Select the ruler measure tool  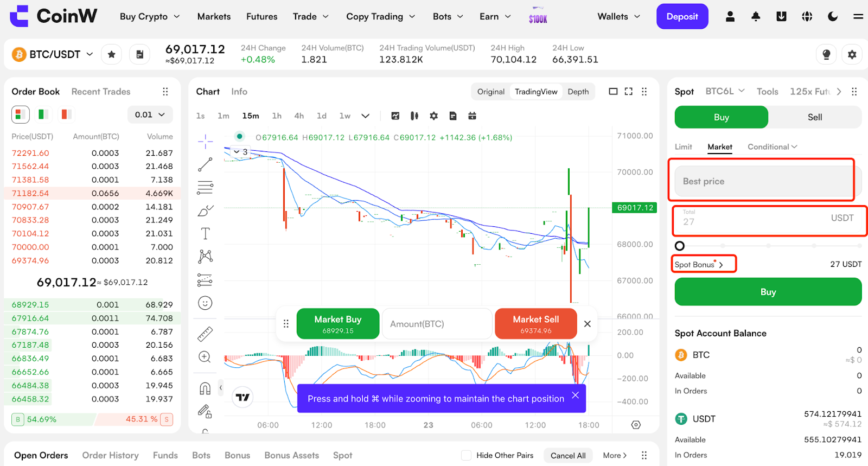click(x=205, y=334)
